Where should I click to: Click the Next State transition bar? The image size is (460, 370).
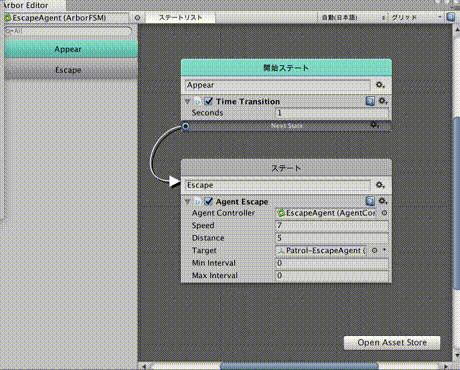(286, 126)
